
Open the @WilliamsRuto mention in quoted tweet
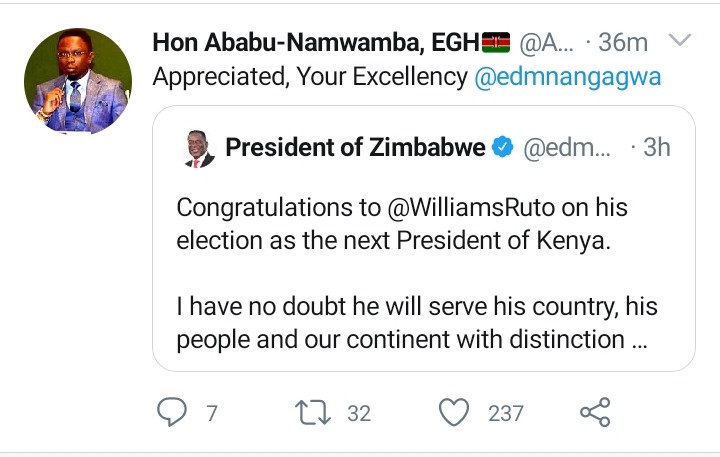[471, 207]
